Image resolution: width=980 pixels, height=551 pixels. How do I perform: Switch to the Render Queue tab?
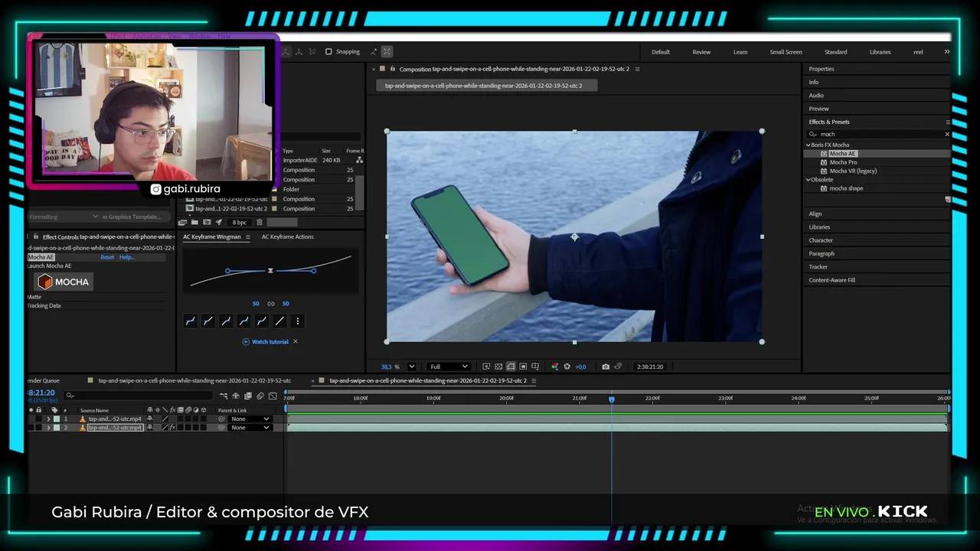click(x=44, y=380)
